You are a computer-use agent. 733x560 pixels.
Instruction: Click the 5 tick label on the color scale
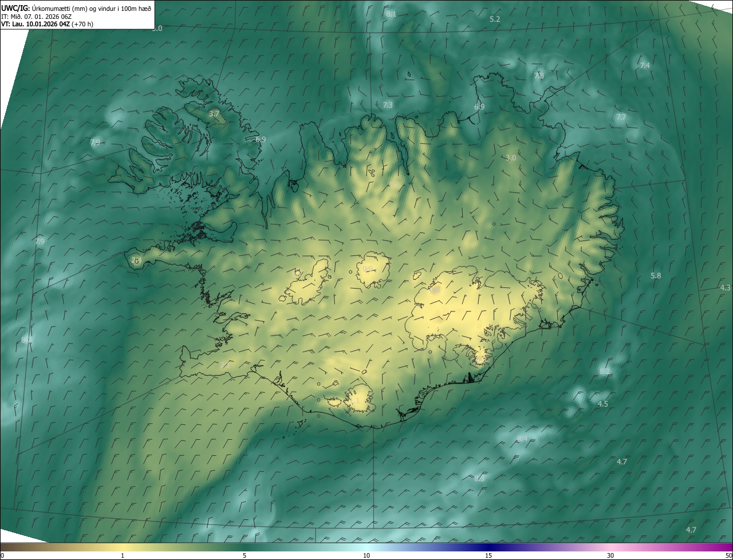[245, 555]
